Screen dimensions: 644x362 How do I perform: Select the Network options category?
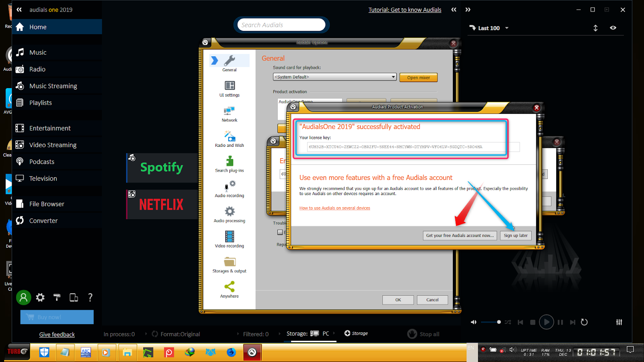click(x=229, y=114)
